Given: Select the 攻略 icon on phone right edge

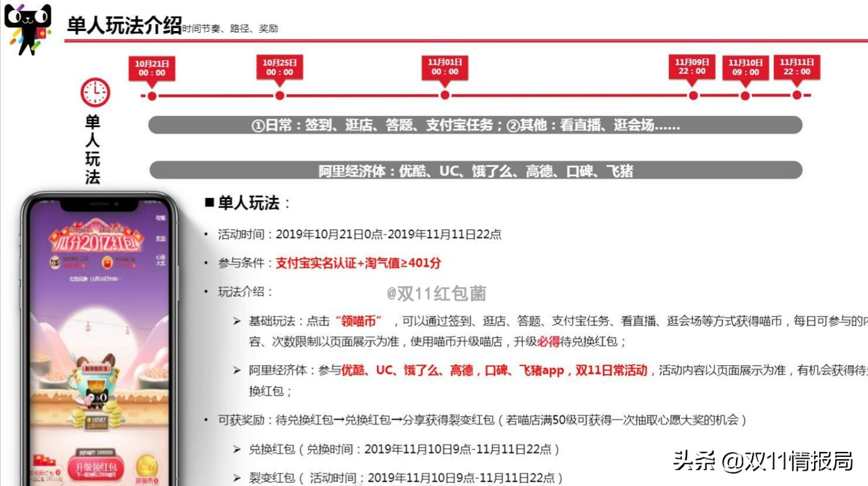Looking at the screenshot, I should pyautogui.click(x=160, y=218).
